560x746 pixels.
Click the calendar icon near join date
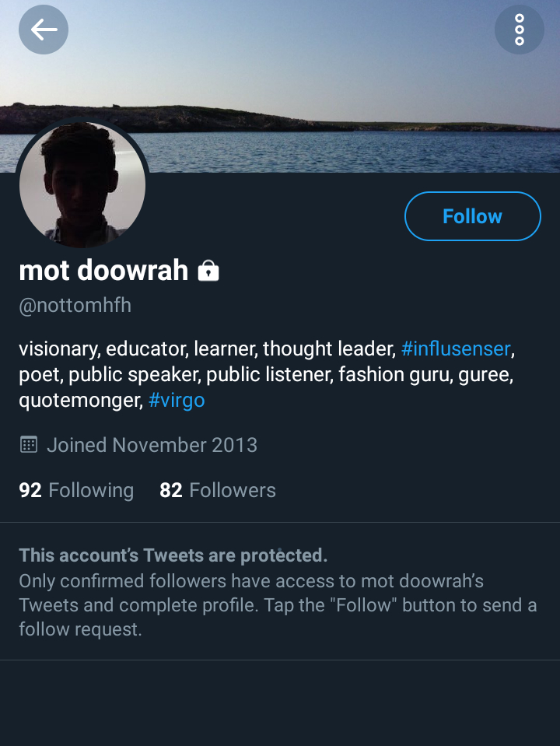pos(29,445)
